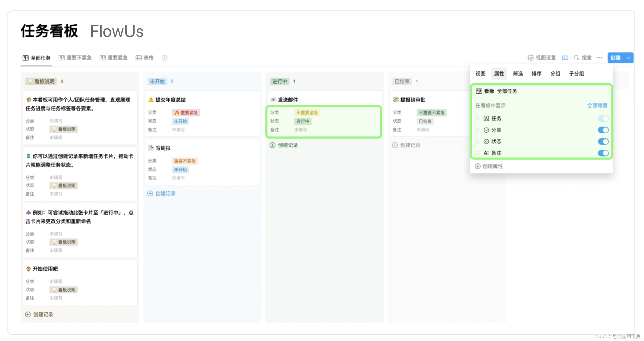Image resolution: width=644 pixels, height=341 pixels.
Task: Toggle off the 分类 property switch
Action: (603, 130)
